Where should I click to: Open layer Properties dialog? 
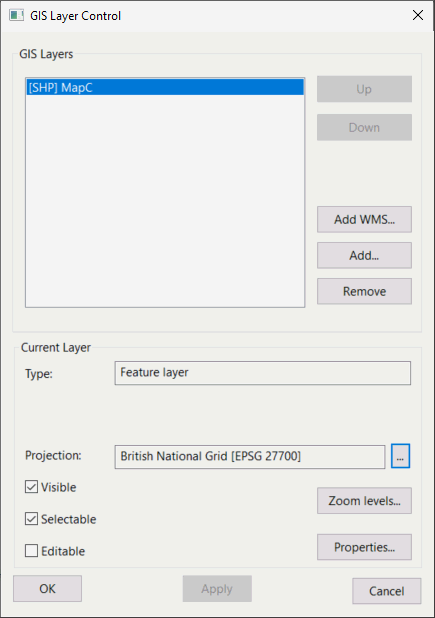pyautogui.click(x=364, y=547)
